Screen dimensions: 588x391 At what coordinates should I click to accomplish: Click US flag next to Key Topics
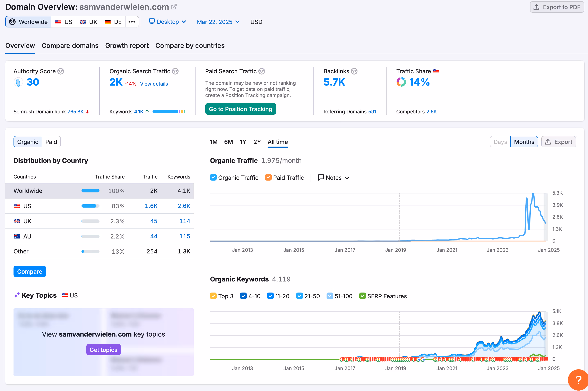coord(65,295)
